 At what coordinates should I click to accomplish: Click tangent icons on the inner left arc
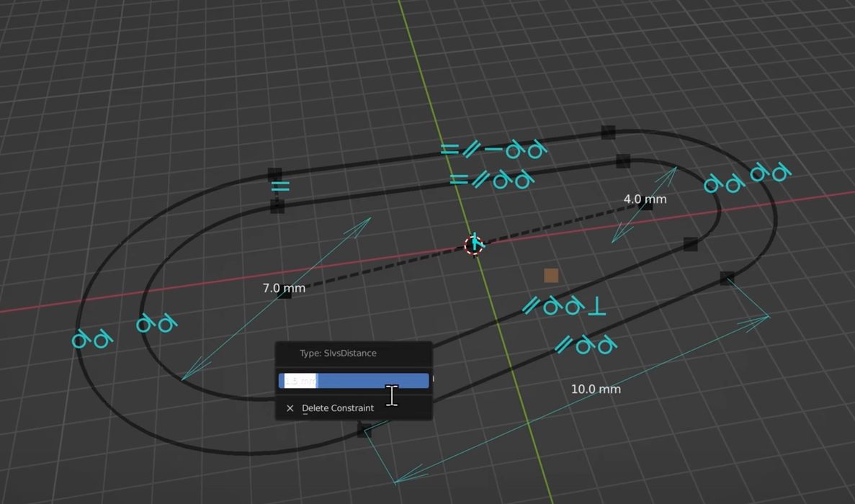[x=157, y=323]
